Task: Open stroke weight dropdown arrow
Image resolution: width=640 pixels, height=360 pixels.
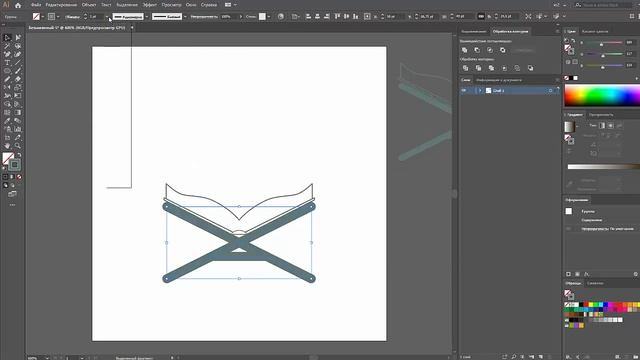Action: 107,17
